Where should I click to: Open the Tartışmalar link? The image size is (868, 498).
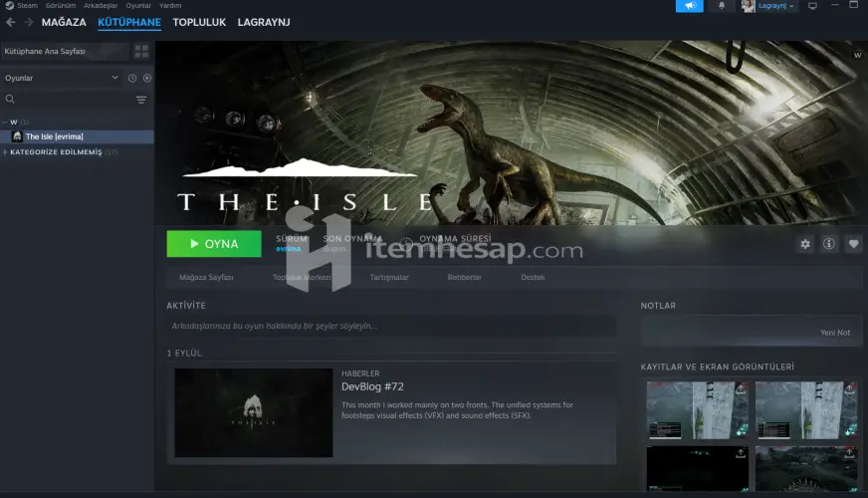click(389, 277)
